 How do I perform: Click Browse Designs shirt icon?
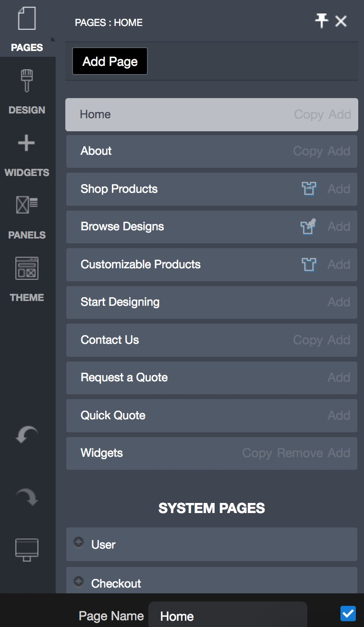[x=308, y=226]
